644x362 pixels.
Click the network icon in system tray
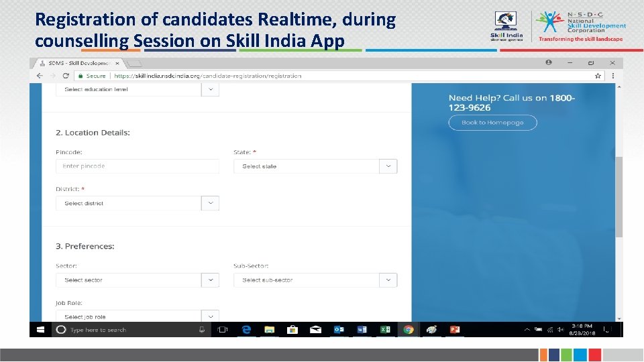(550, 330)
